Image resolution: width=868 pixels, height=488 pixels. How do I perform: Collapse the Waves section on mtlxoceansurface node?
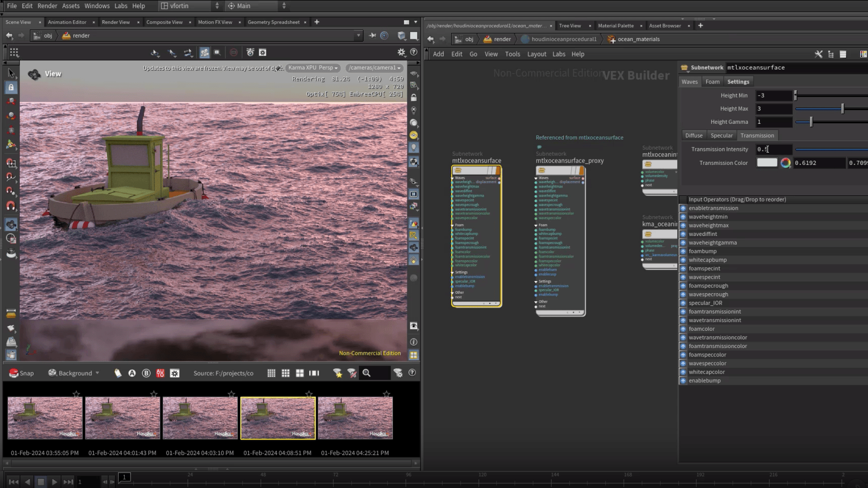[x=452, y=178]
